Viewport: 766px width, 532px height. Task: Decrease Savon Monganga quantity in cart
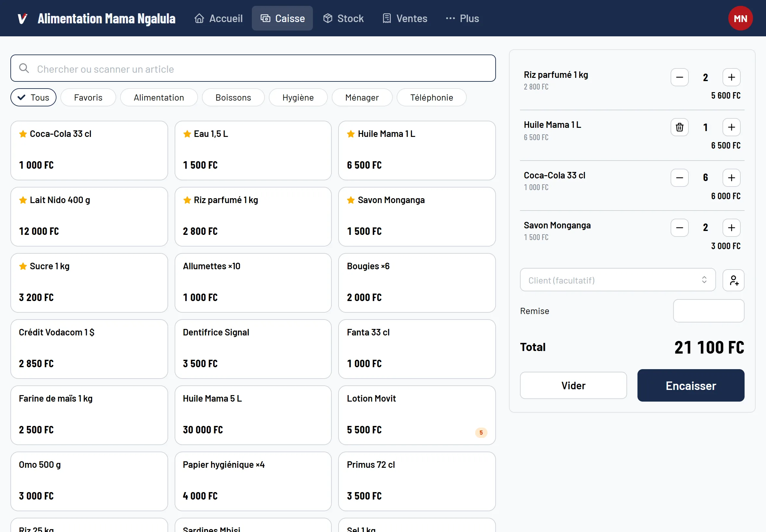tap(680, 228)
